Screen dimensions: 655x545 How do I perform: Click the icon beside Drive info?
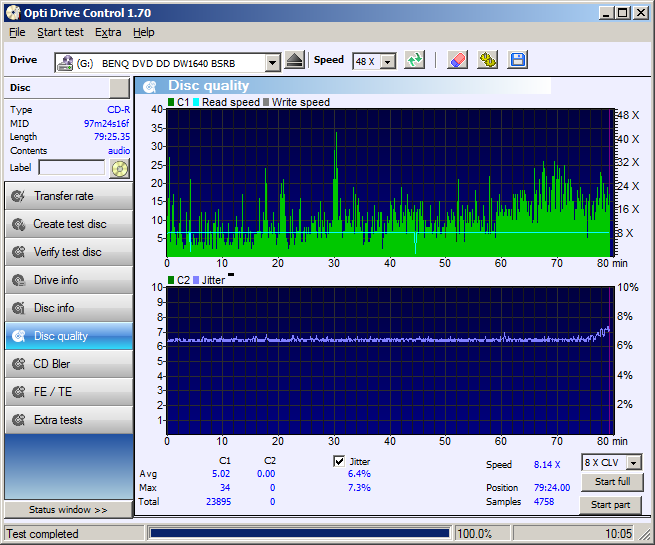18,280
